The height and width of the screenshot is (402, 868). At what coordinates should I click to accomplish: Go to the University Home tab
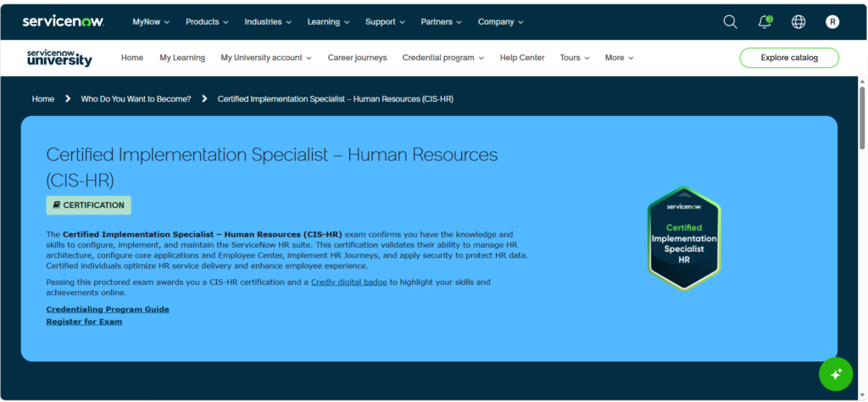[132, 58]
